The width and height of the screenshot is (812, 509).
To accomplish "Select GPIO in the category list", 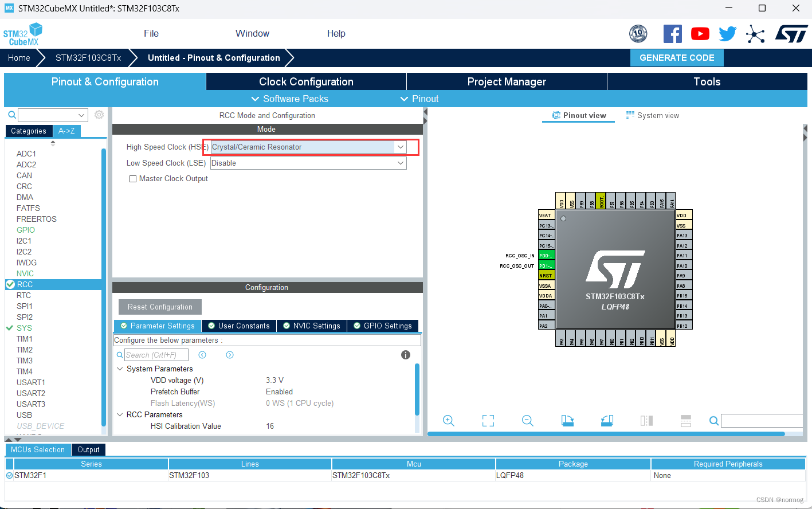I will 25,230.
